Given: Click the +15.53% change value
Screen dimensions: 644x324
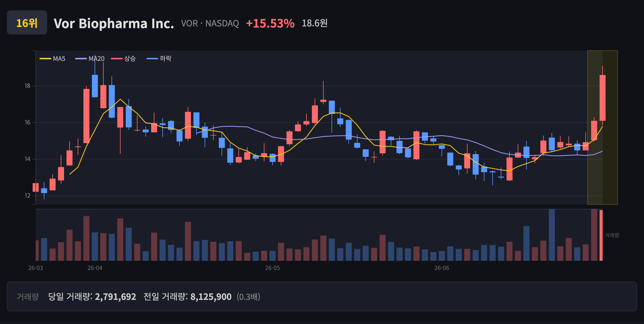Looking at the screenshot, I should point(270,23).
